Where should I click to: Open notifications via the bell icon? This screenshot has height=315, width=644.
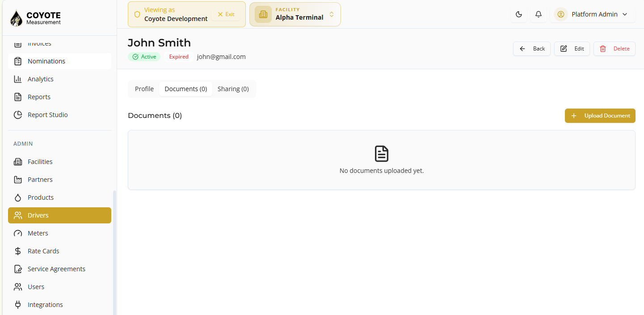pos(539,14)
